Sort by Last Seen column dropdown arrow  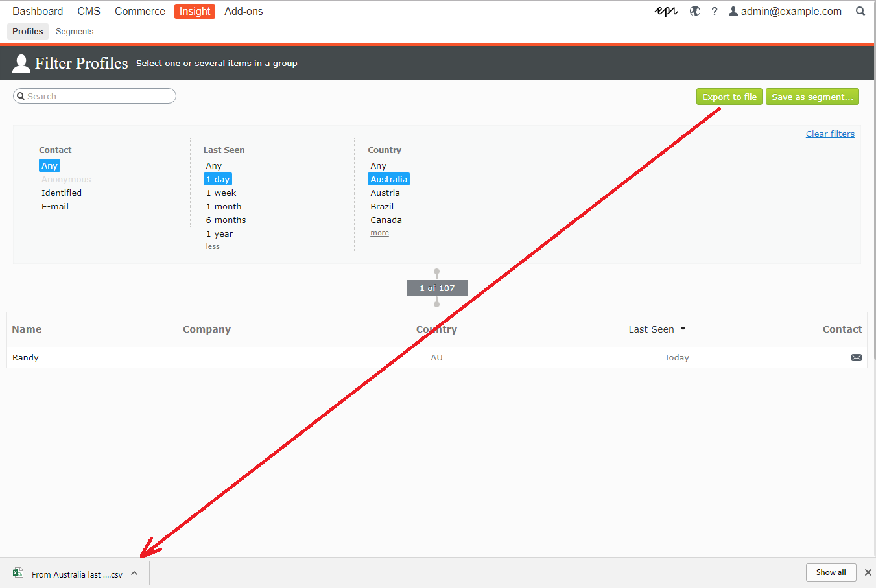click(x=683, y=329)
